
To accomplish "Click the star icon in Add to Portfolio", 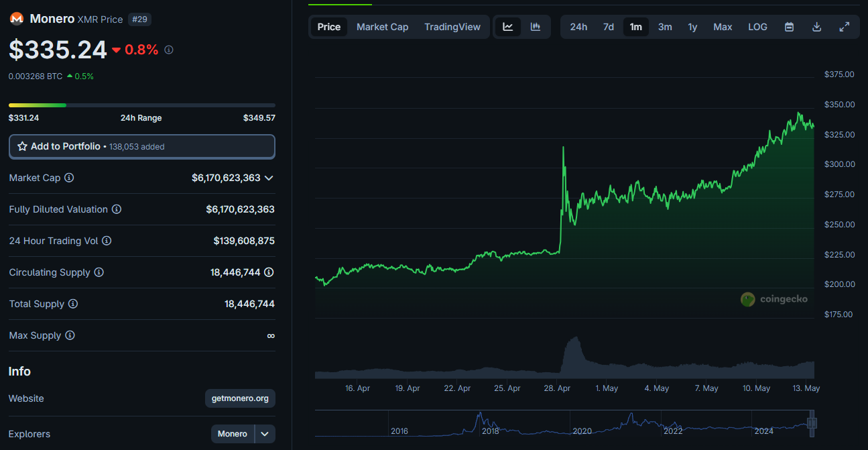I will 22,146.
